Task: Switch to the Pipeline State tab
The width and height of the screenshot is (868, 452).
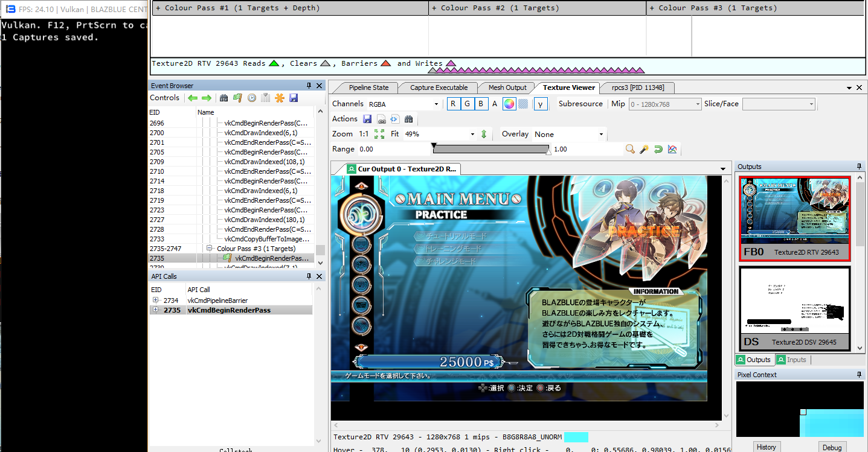Action: [368, 88]
